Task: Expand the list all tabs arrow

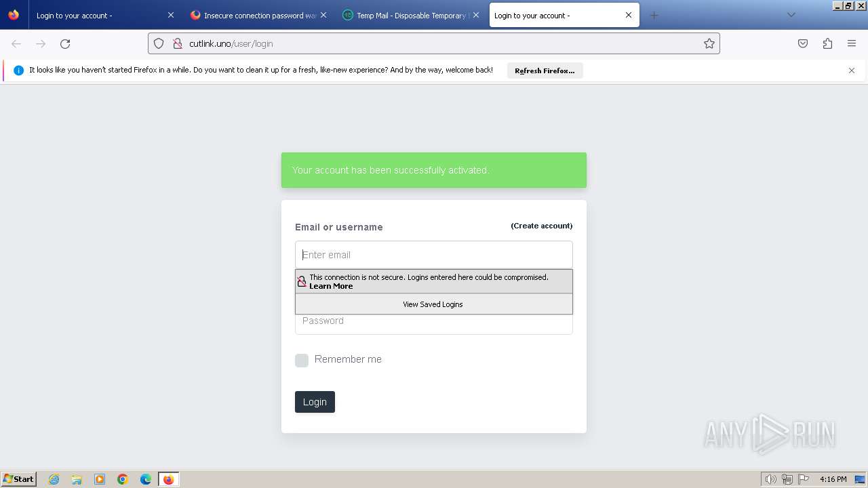Action: tap(791, 15)
